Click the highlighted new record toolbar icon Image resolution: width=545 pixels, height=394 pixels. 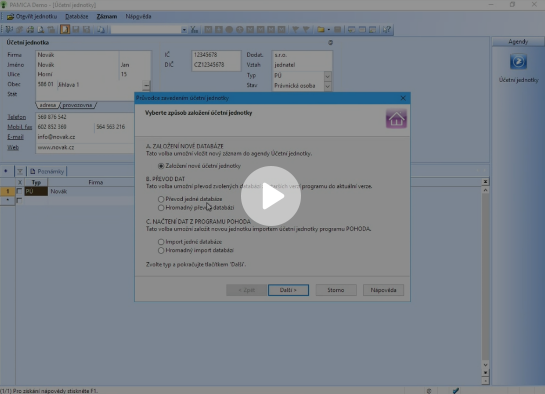(65, 29)
